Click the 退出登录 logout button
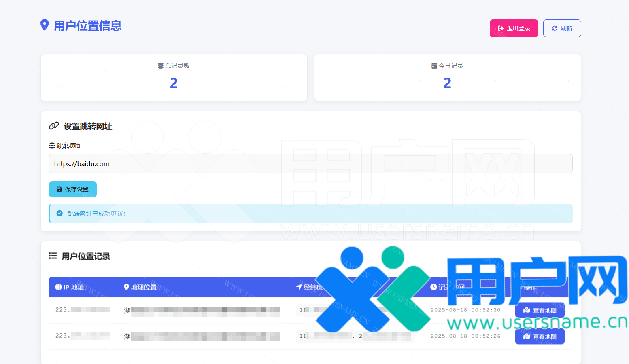 pyautogui.click(x=514, y=28)
